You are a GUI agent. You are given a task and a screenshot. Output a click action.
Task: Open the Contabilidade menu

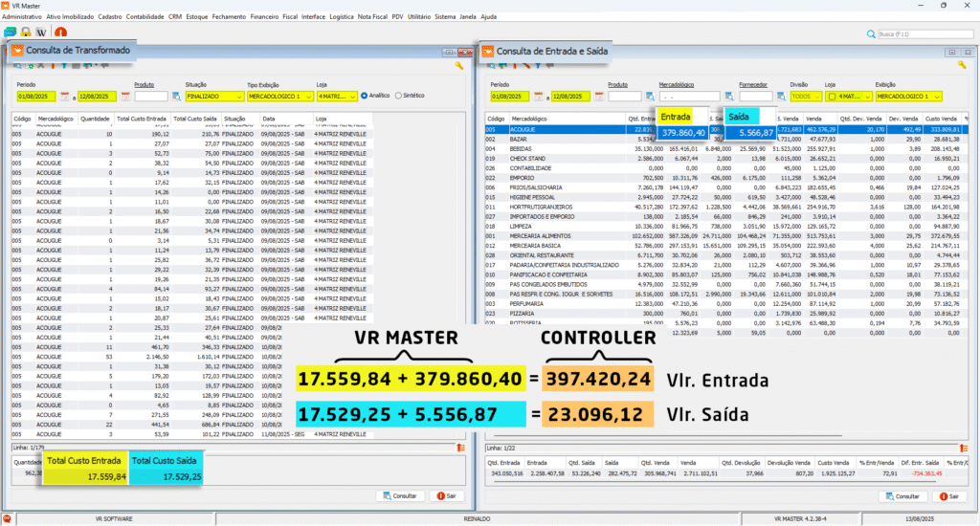(x=145, y=17)
